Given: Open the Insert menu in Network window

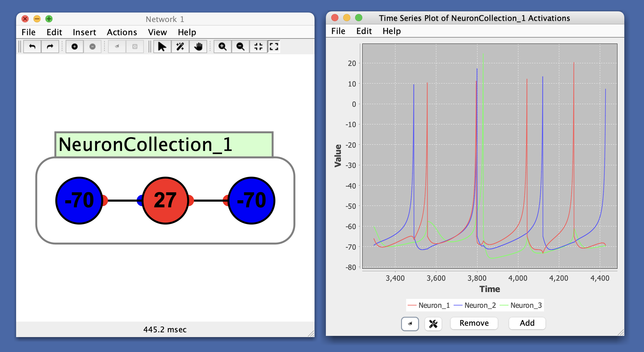Looking at the screenshot, I should [x=84, y=32].
